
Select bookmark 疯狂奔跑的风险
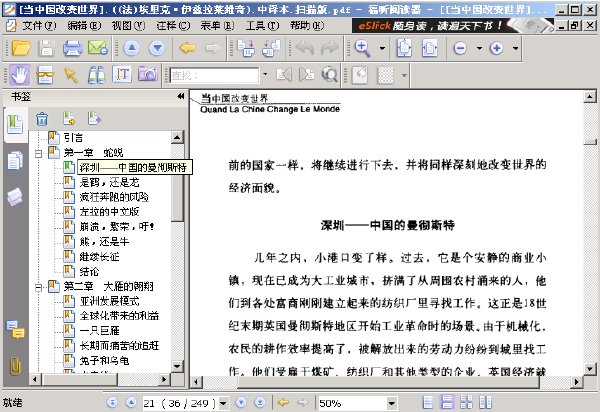114,197
